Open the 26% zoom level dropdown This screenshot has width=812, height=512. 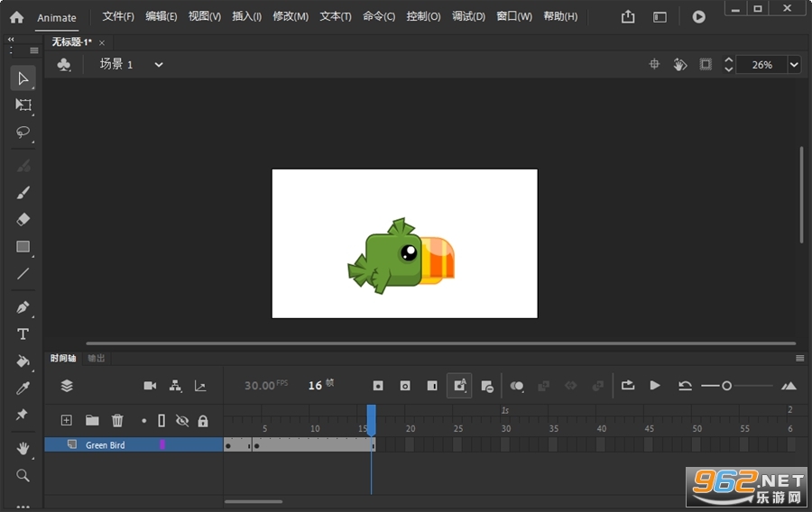click(x=794, y=65)
